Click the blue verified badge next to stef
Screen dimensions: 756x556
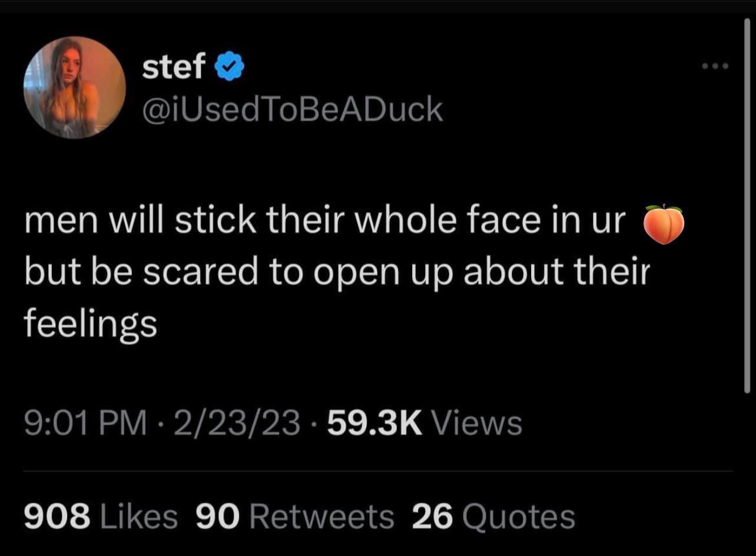pyautogui.click(x=230, y=66)
